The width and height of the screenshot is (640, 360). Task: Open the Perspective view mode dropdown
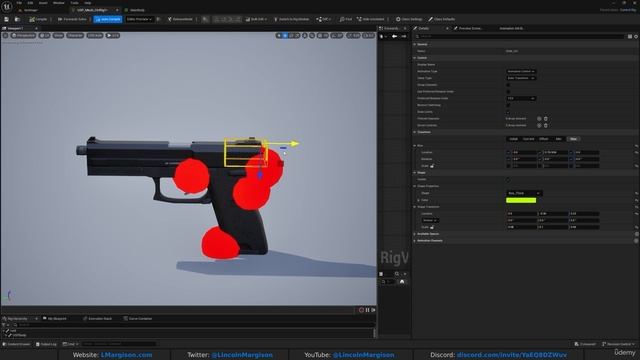point(23,36)
